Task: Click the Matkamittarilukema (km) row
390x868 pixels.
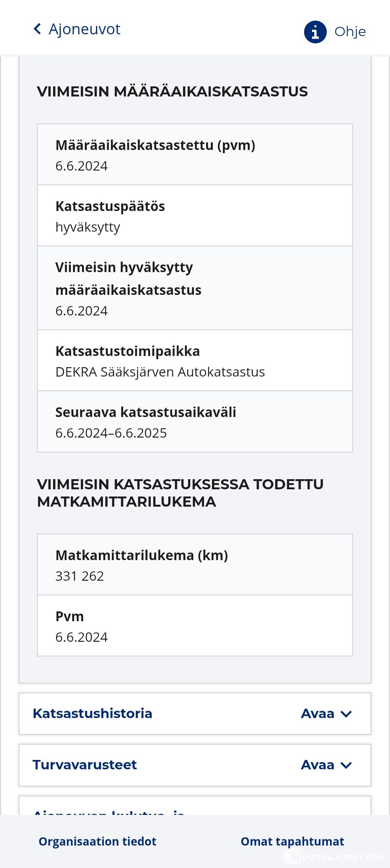Action: [195, 565]
